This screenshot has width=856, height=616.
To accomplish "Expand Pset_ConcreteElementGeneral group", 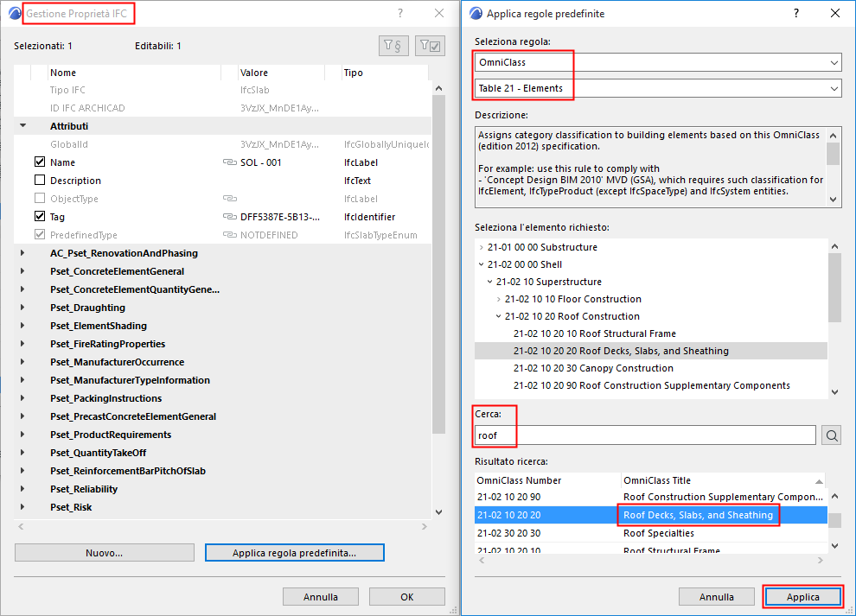I will point(22,271).
